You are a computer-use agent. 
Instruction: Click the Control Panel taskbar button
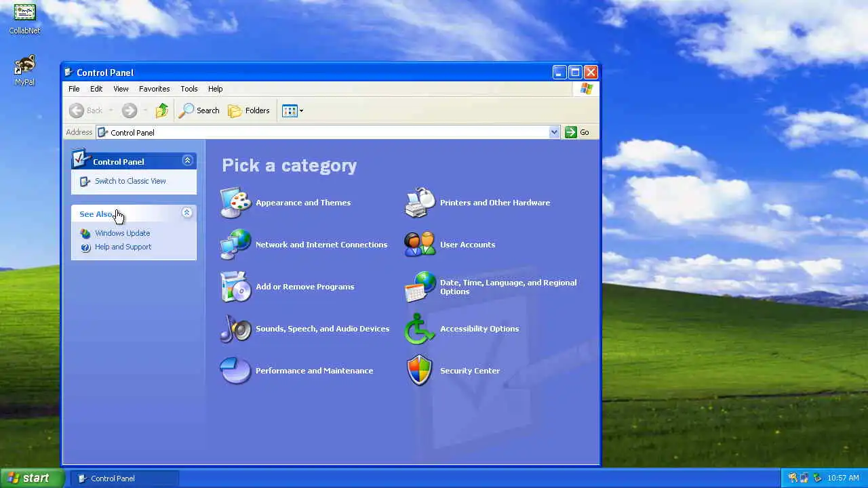(x=125, y=478)
